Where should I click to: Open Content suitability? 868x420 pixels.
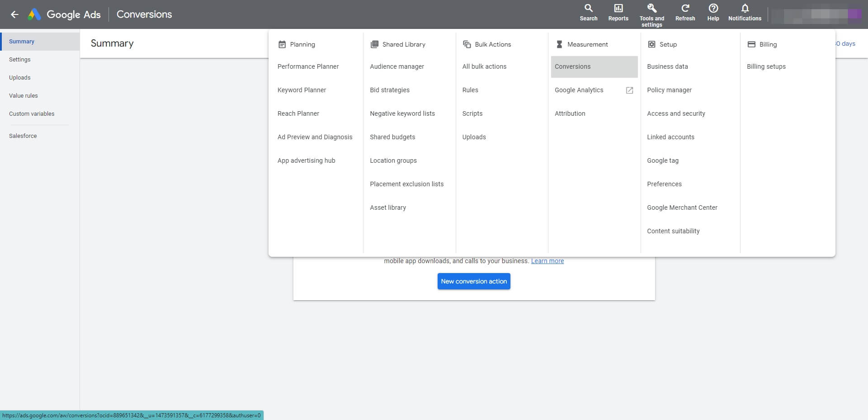[x=673, y=231]
